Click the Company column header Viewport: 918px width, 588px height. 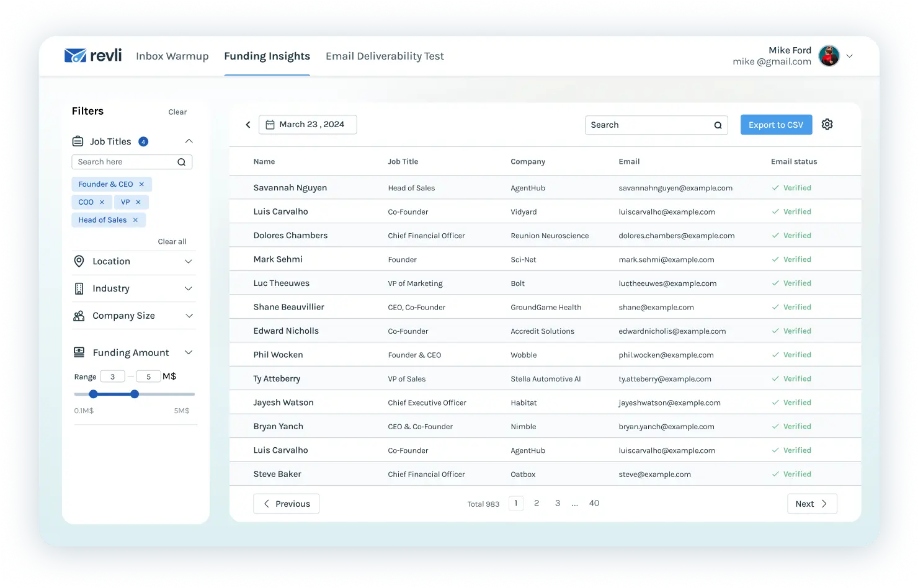pos(528,161)
